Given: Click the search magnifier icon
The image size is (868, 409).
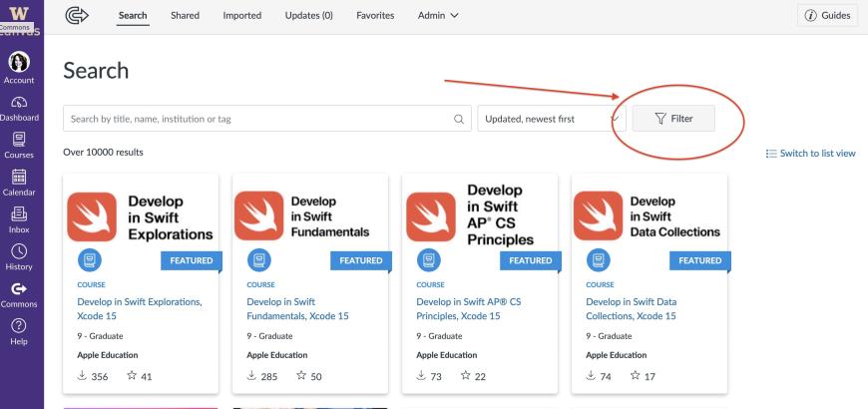Looking at the screenshot, I should click(x=458, y=119).
